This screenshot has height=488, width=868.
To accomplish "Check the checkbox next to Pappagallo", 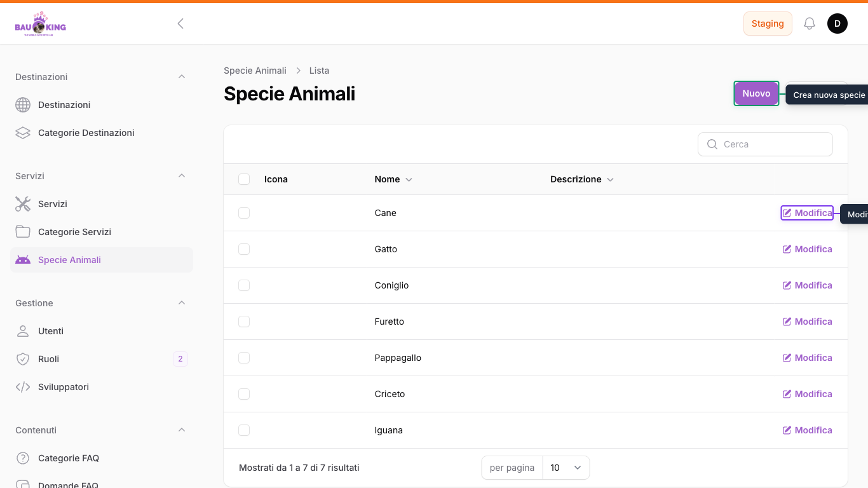I will pyautogui.click(x=244, y=358).
